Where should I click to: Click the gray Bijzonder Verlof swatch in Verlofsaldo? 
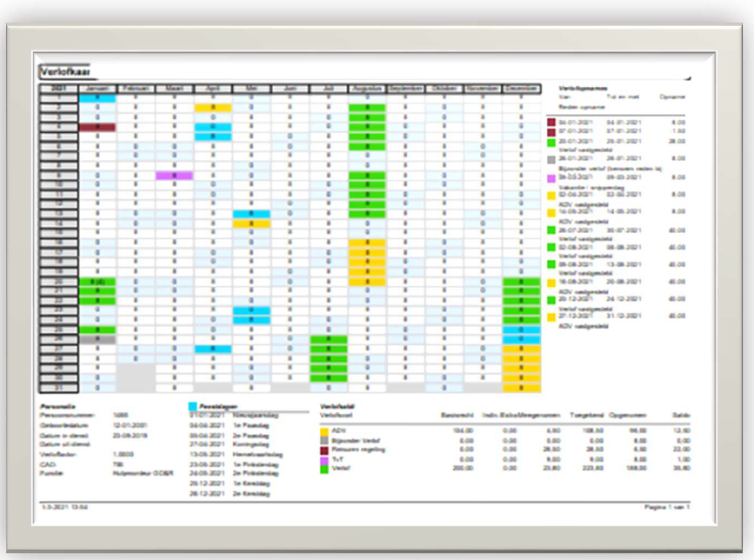324,441
